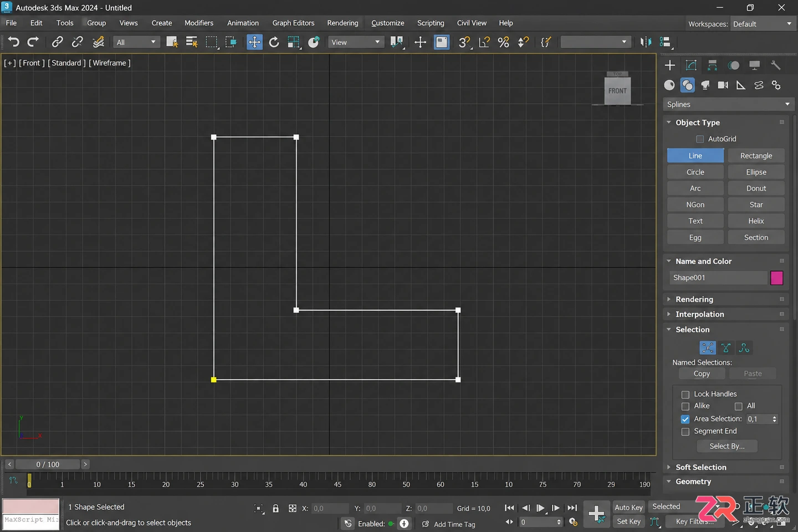This screenshot has width=798, height=532.
Task: Open the Workspaces Default dropdown
Action: pos(763,24)
